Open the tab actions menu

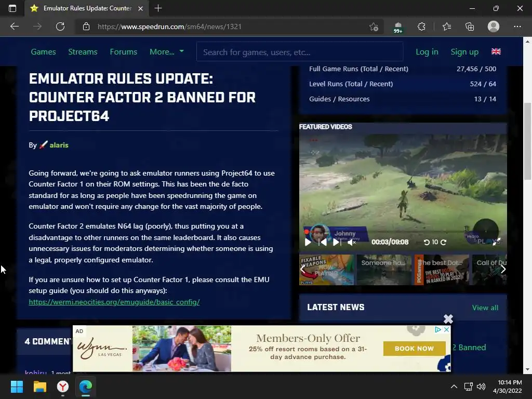click(12, 8)
